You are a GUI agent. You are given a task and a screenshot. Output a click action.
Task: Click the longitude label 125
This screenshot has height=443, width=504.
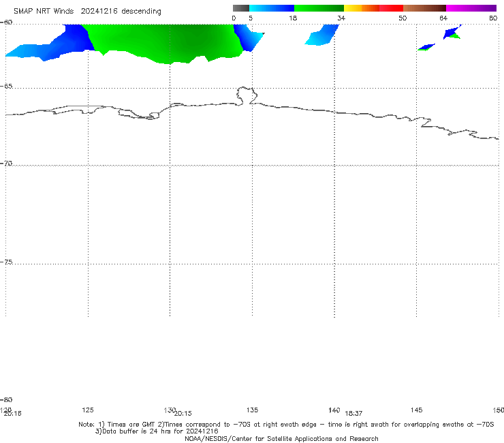click(x=88, y=410)
